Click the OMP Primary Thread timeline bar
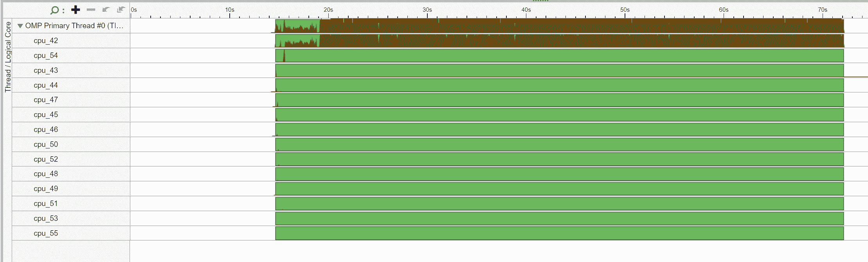Image resolution: width=868 pixels, height=262 pixels. [560, 26]
